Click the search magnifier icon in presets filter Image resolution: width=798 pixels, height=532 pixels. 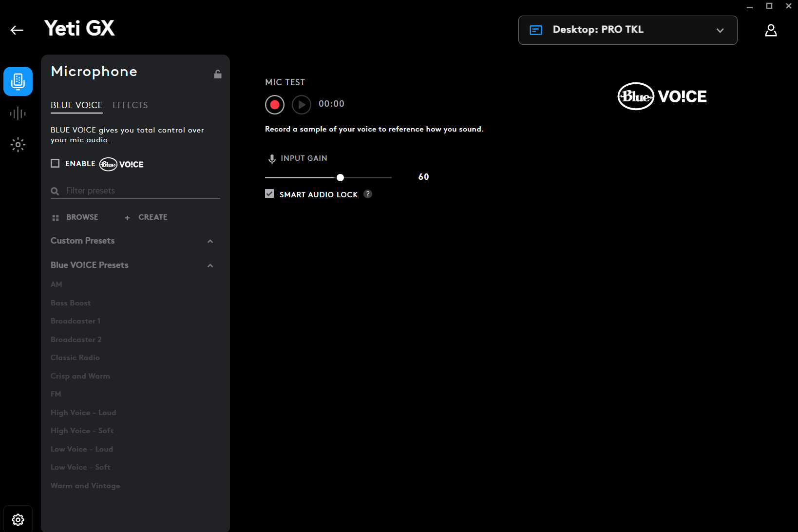(55, 191)
